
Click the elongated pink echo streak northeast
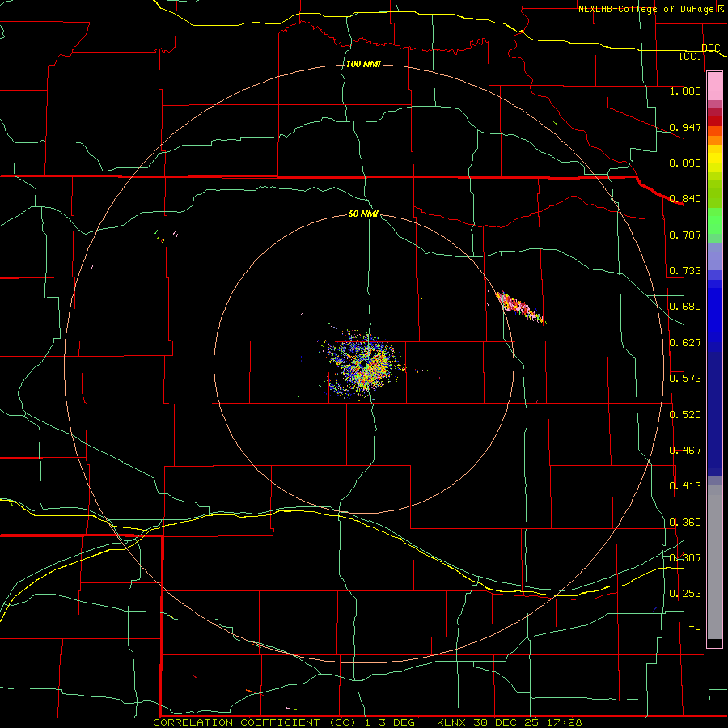[520, 307]
